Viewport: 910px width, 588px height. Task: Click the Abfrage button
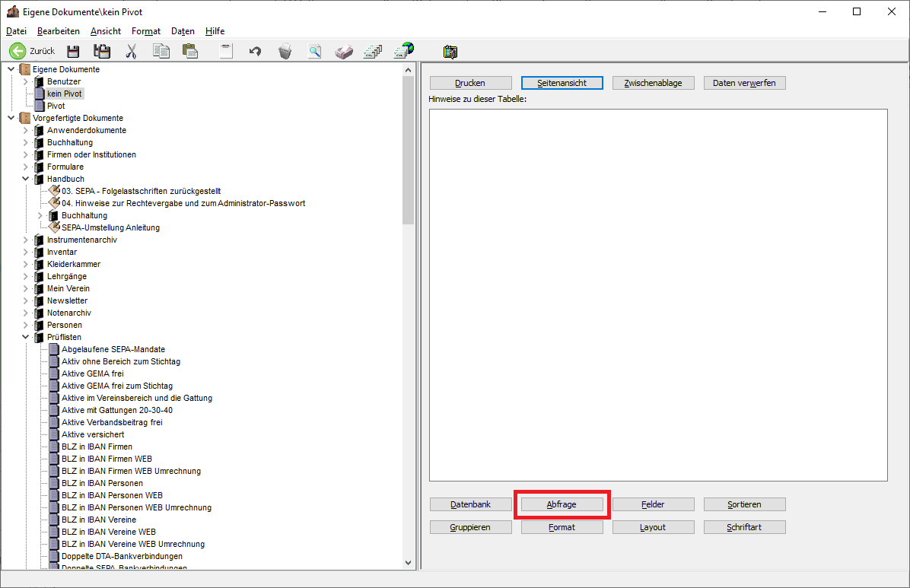[562, 504]
